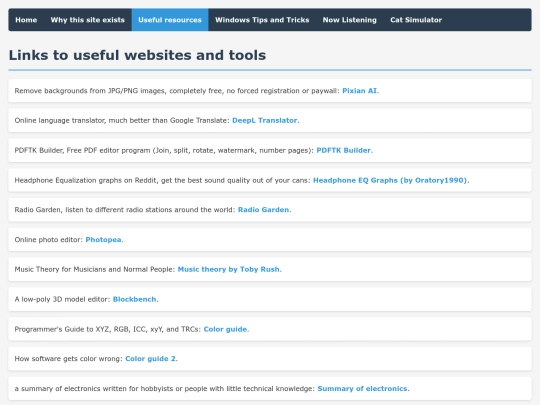Click text 'a summary of electronics written for hobbyists'

click(94, 388)
